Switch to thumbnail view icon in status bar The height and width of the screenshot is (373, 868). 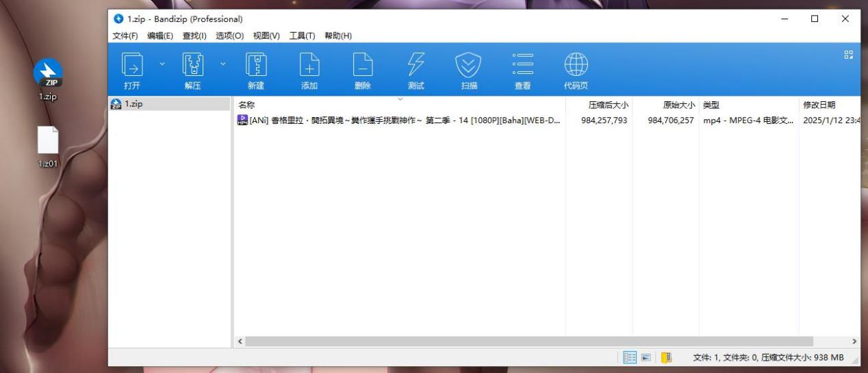646,357
